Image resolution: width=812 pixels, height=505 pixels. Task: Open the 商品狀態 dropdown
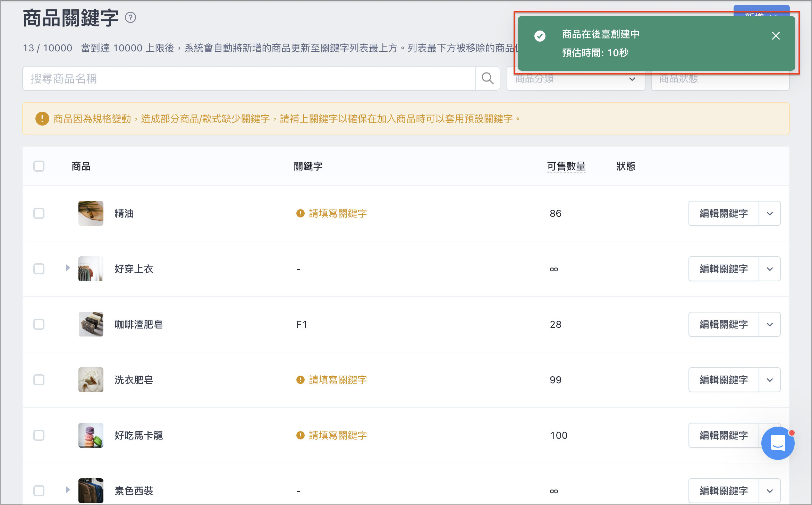[720, 79]
